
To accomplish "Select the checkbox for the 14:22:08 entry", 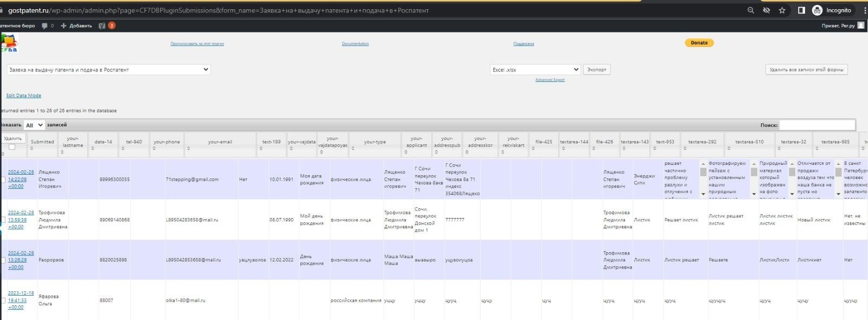I will (3, 180).
